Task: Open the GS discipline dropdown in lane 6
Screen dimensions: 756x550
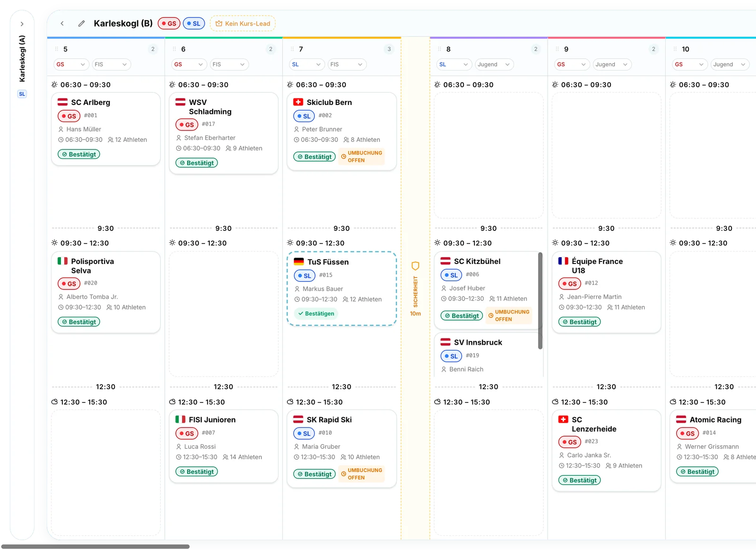Action: coord(188,64)
